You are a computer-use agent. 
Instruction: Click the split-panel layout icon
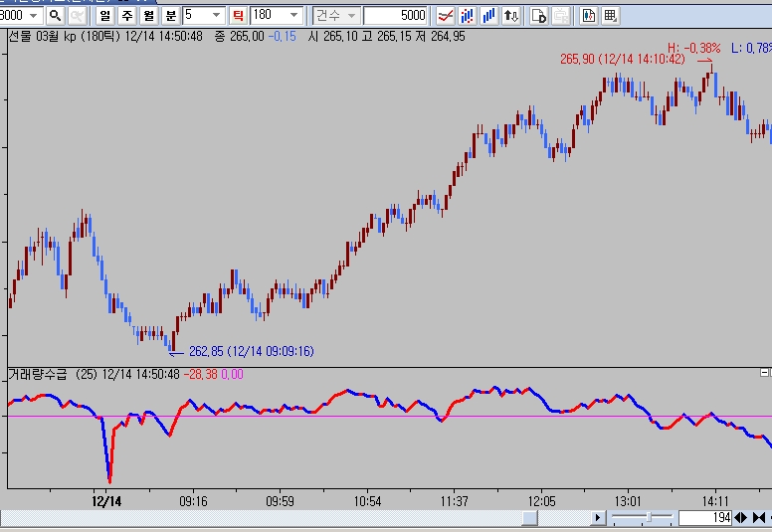[588, 15]
